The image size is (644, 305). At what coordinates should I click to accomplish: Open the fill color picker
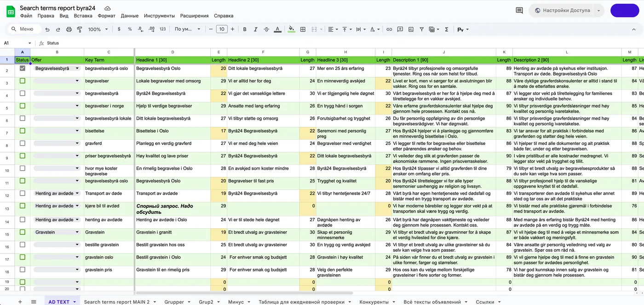[291, 29]
